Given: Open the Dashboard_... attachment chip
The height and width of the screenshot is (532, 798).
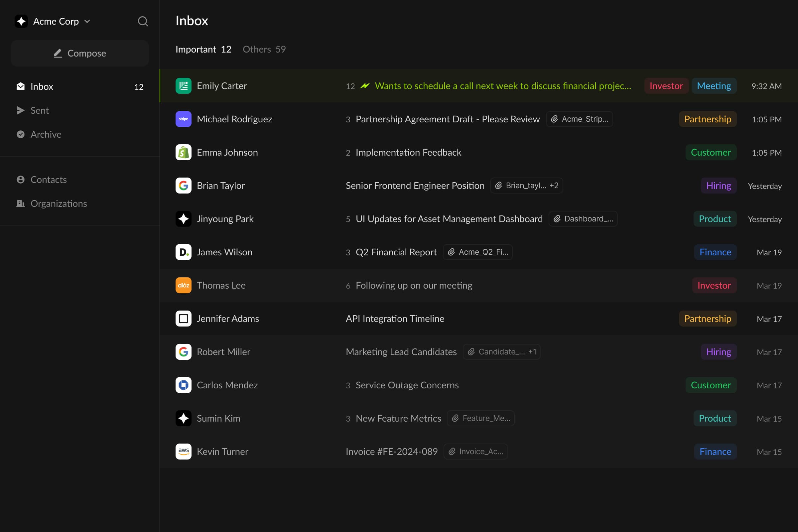Looking at the screenshot, I should 583,219.
